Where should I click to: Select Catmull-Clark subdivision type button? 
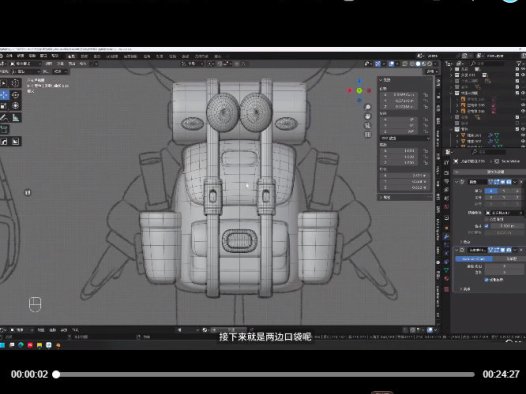474,259
